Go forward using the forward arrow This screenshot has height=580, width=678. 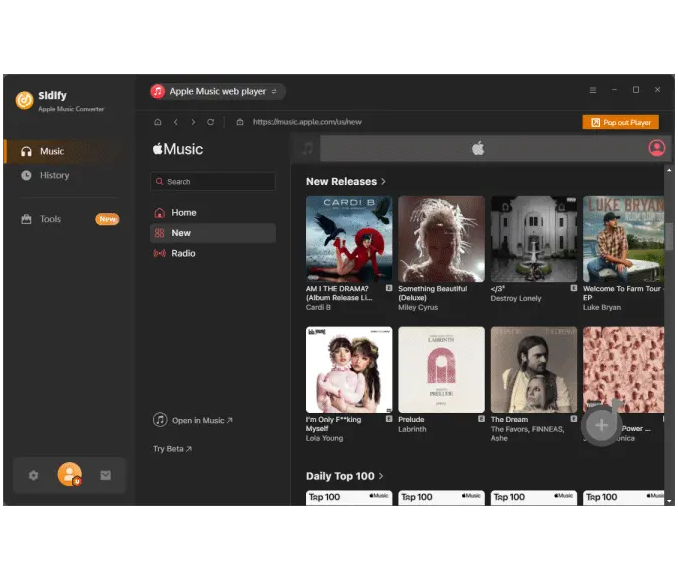click(x=193, y=122)
